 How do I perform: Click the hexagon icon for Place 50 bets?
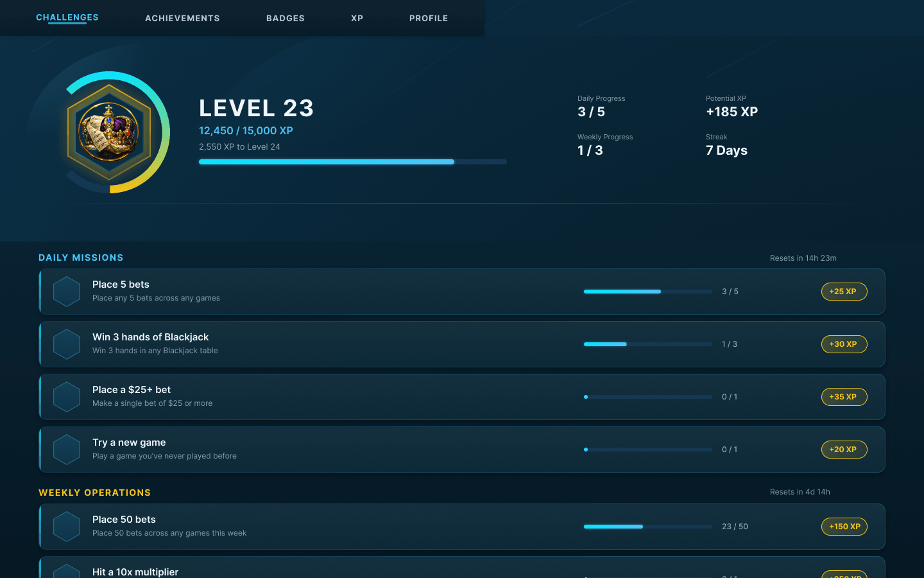[x=67, y=527]
